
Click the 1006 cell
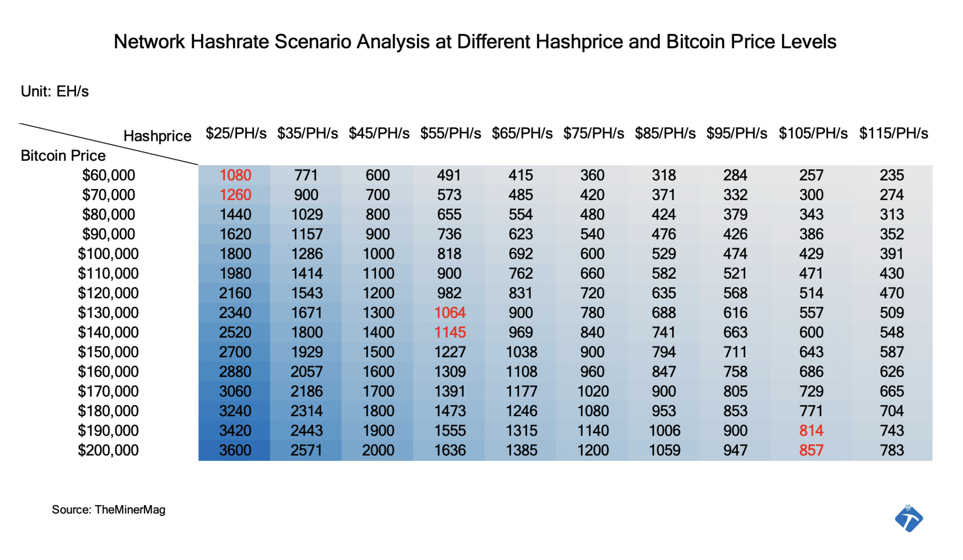point(664,430)
